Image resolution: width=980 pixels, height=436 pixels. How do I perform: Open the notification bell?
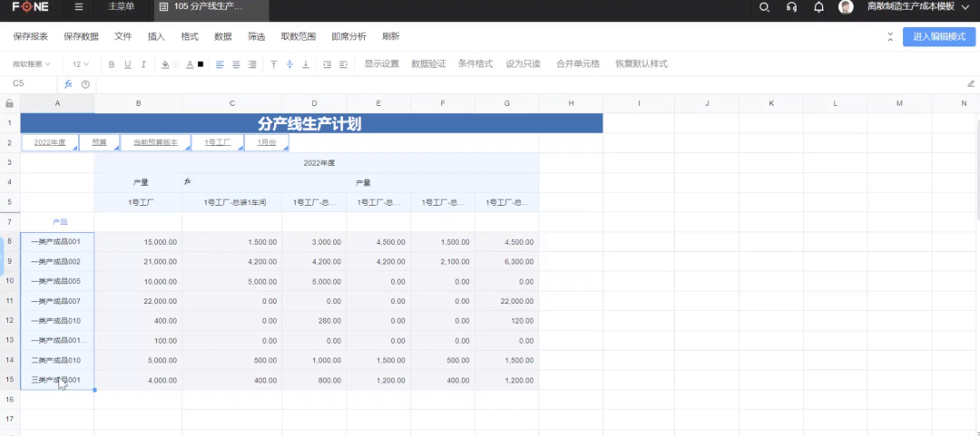tap(818, 7)
